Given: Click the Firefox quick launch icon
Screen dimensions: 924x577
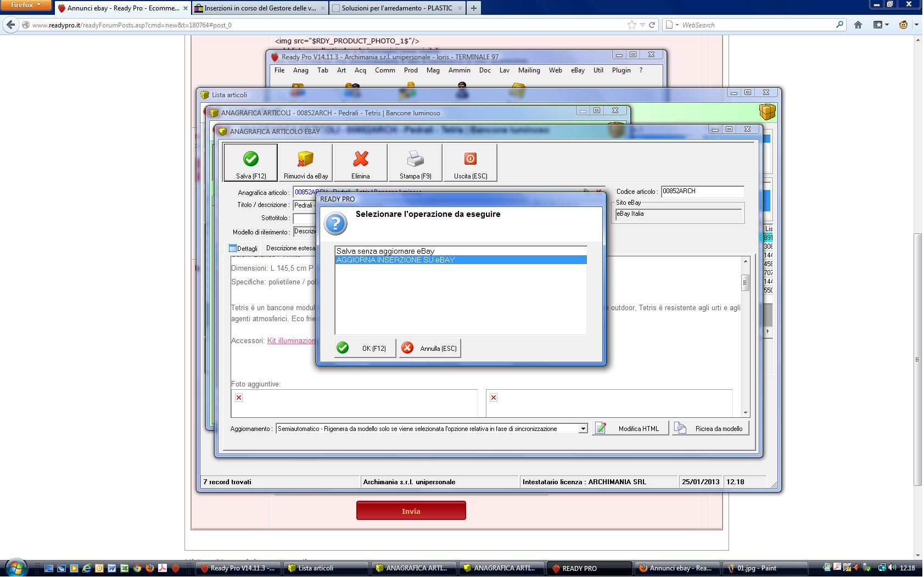Looking at the screenshot, I should click(150, 568).
